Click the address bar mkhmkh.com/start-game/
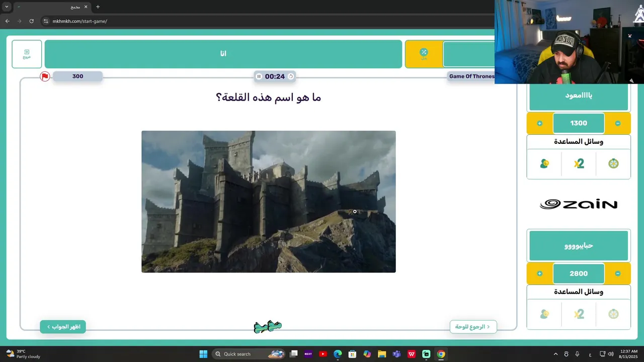 (x=80, y=21)
